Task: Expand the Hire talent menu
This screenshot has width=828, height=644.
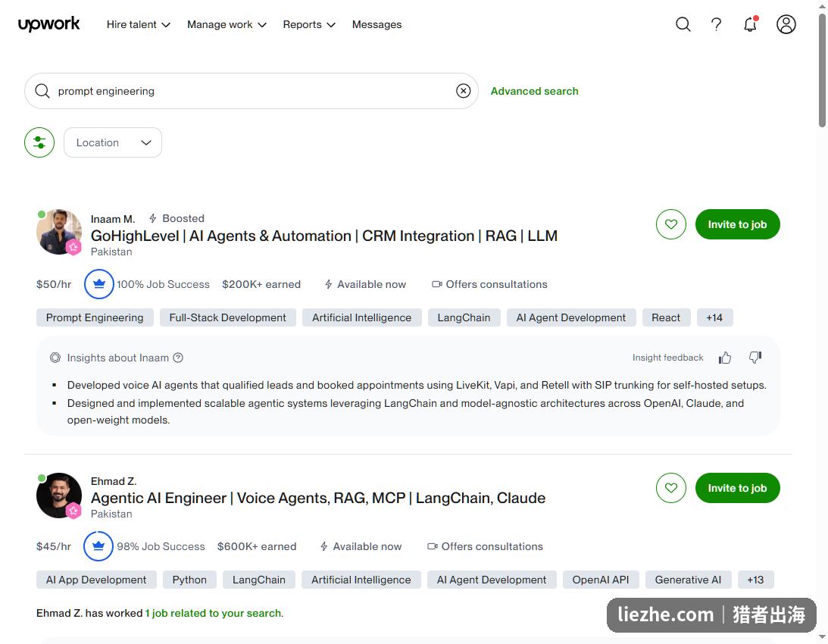Action: pos(139,24)
